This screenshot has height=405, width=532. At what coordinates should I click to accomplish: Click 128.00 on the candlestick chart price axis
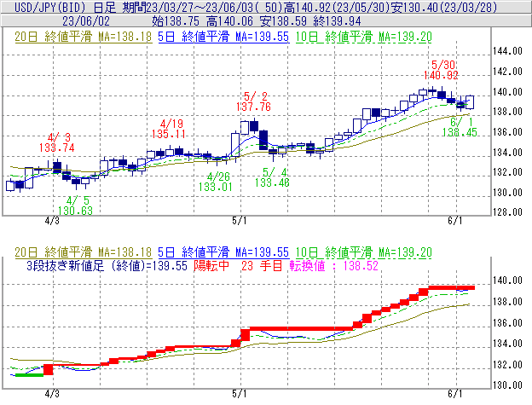pyautogui.click(x=507, y=212)
